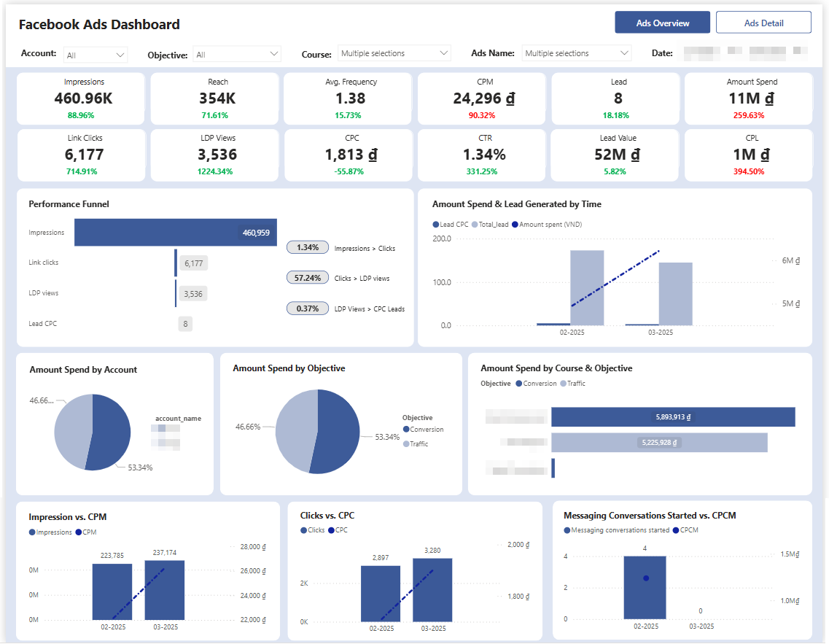829x644 pixels.
Task: Click the CPM legend dot in Impression chart
Action: click(79, 532)
